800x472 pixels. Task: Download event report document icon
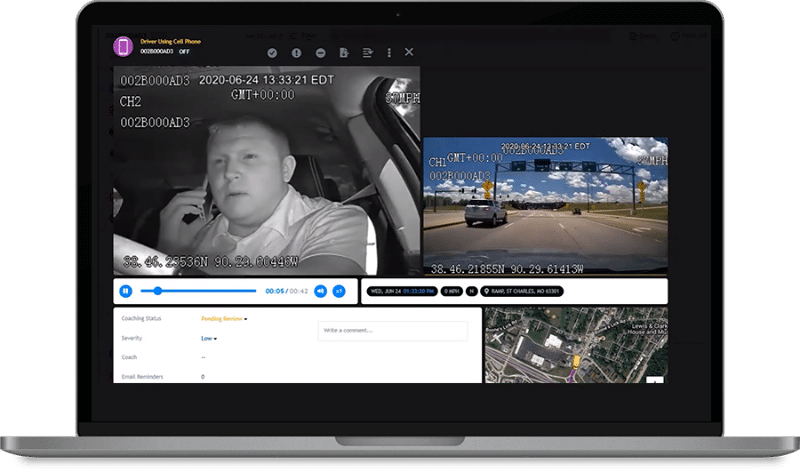(x=344, y=53)
